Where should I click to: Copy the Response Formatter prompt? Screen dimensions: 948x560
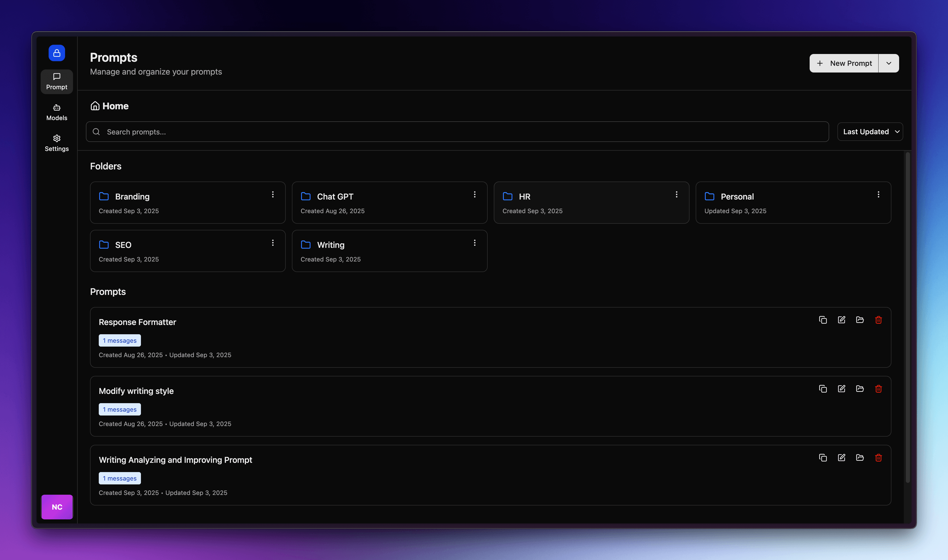coord(823,320)
